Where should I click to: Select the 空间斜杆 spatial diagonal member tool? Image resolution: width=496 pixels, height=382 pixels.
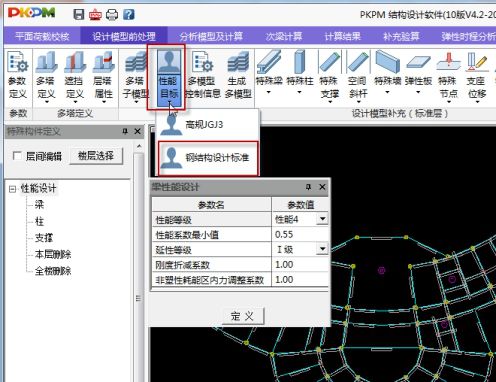tap(358, 76)
